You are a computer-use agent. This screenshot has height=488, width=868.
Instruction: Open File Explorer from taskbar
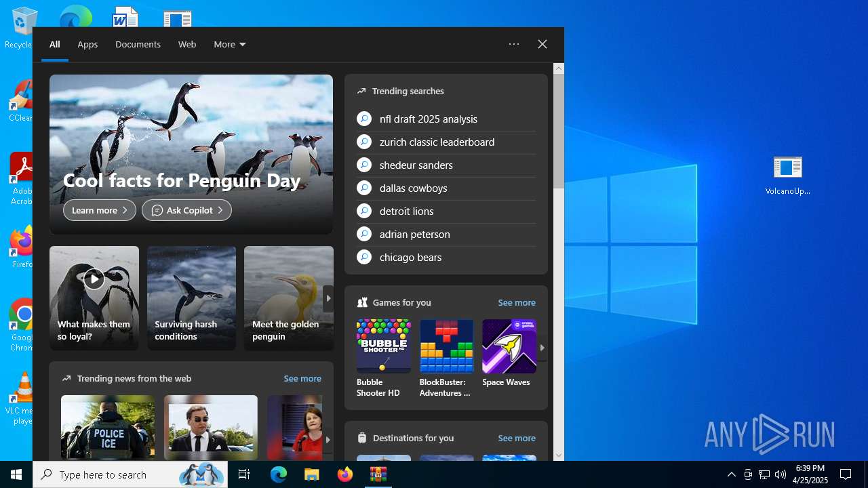click(311, 474)
